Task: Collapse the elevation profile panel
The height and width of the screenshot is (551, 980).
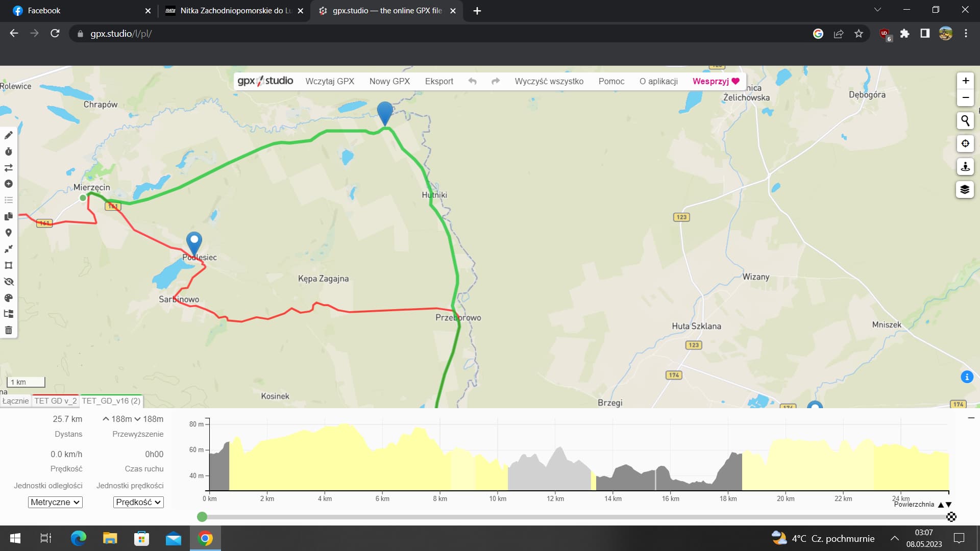Action: 971,418
